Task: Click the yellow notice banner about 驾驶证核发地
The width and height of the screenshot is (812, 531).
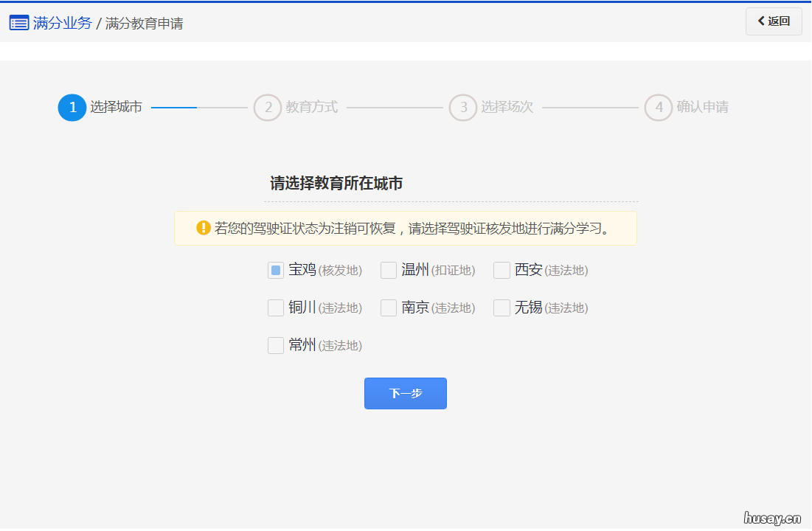Action: [x=406, y=228]
